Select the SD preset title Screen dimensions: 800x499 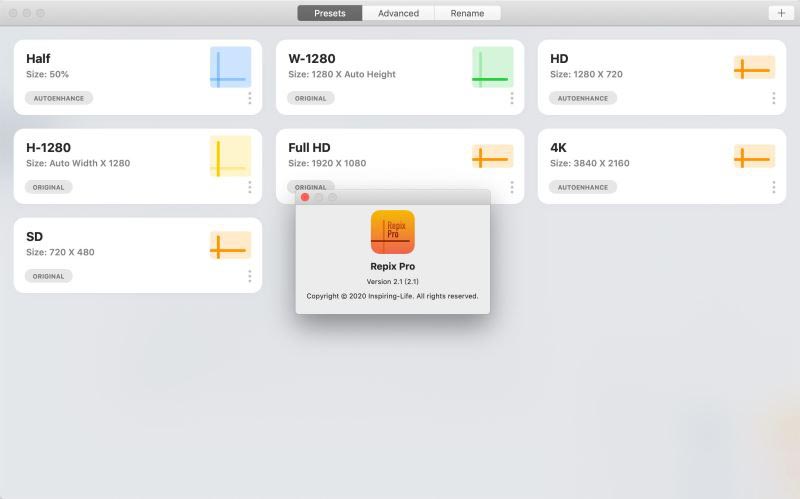tap(34, 237)
